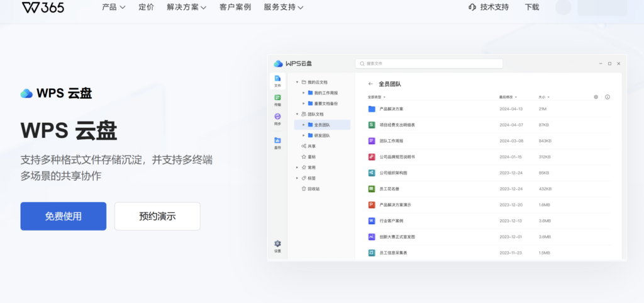
Task: Click the date 2024-04-13
Action: tap(511, 109)
